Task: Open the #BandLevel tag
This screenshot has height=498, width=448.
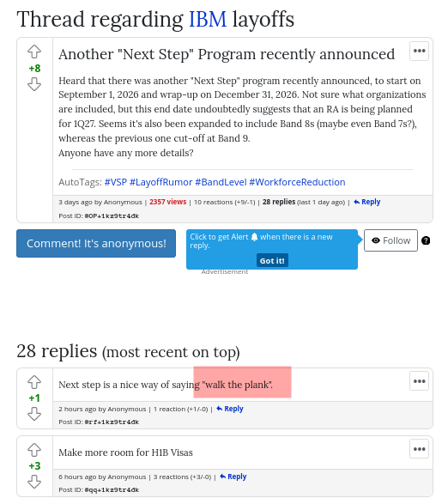Action: point(221,182)
